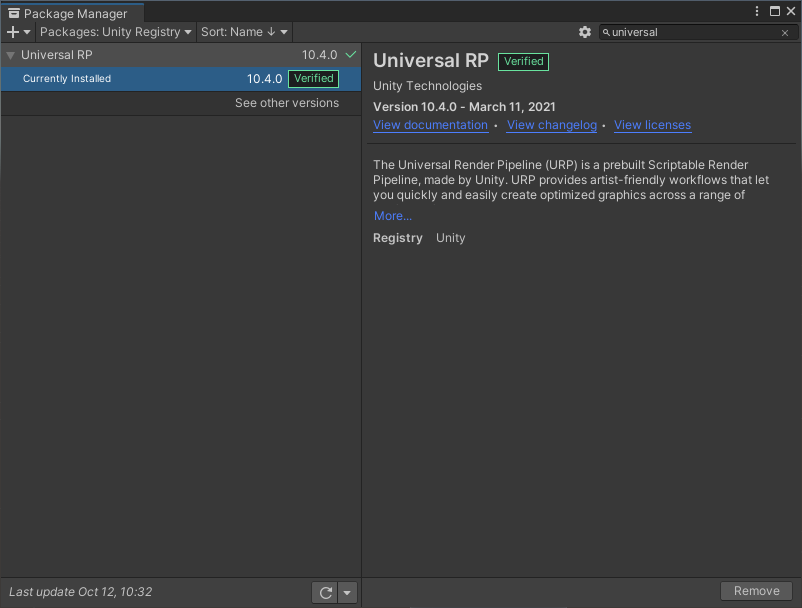Click the Universal RP heading in details
This screenshot has width=802, height=608.
pyautogui.click(x=431, y=61)
